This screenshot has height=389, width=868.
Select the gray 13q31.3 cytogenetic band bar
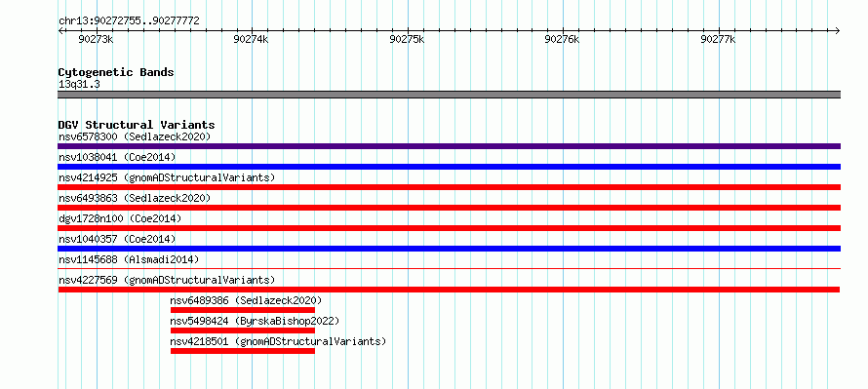(x=449, y=95)
